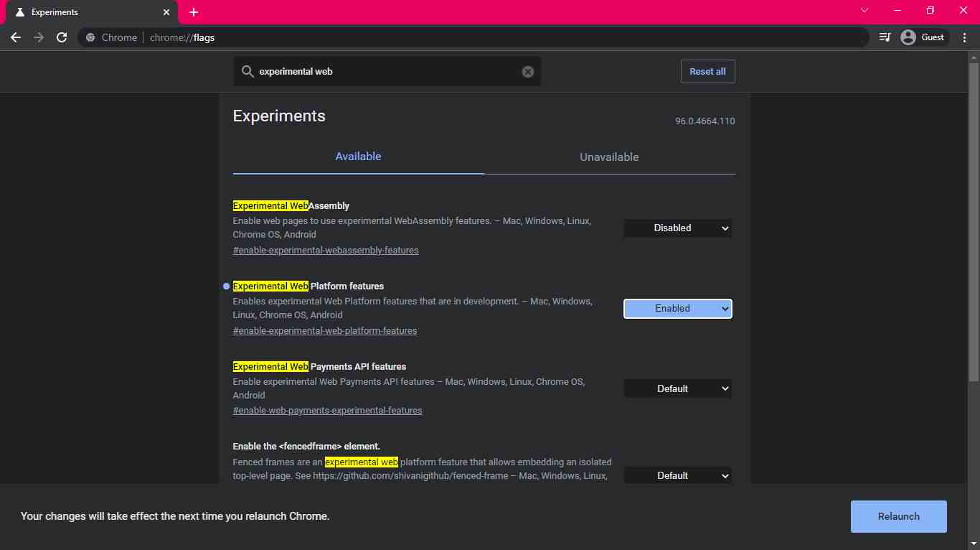This screenshot has height=550, width=980.
Task: Open the Guest profile avatar
Action: point(908,37)
